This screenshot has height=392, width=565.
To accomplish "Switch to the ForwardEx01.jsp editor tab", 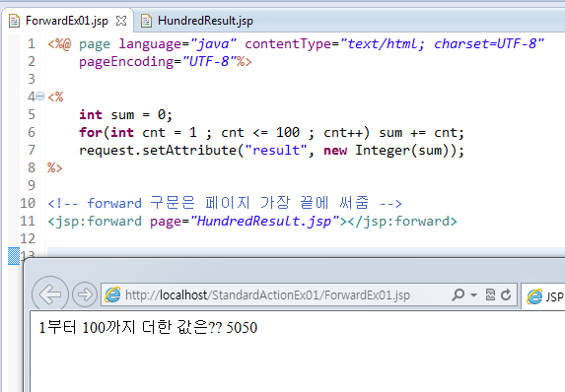I will 67,21.
